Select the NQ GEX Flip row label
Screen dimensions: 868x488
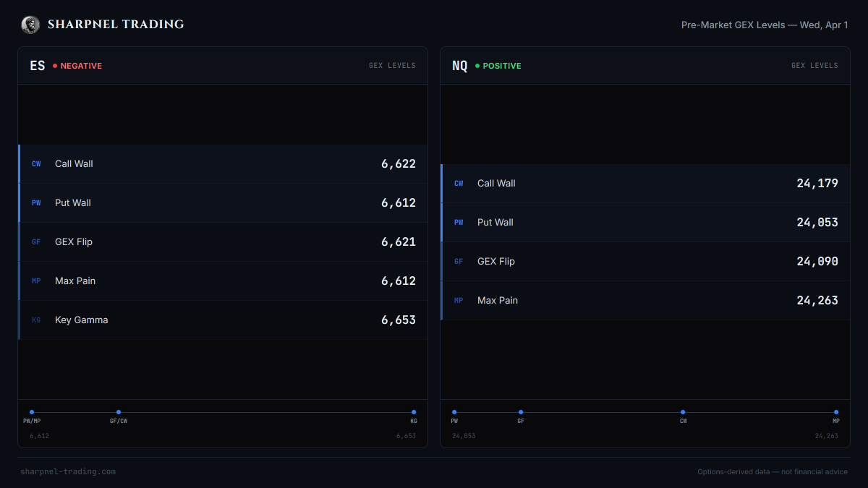pyautogui.click(x=496, y=262)
